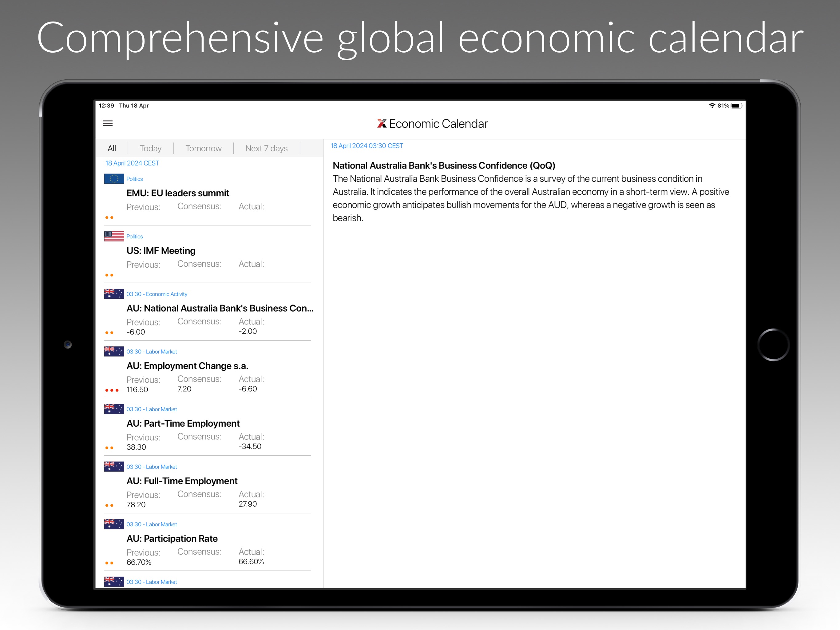This screenshot has width=840, height=630.
Task: Click previous value -6.00
Action: click(136, 332)
